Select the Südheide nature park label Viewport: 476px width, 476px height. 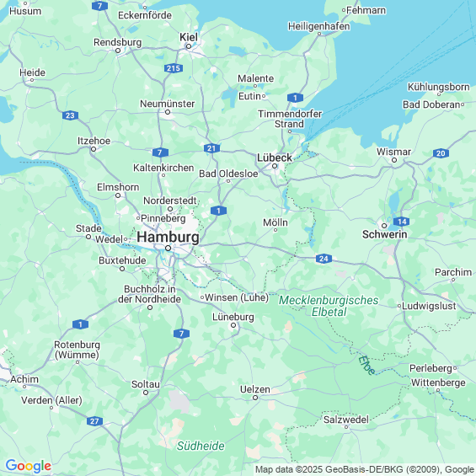201,446
